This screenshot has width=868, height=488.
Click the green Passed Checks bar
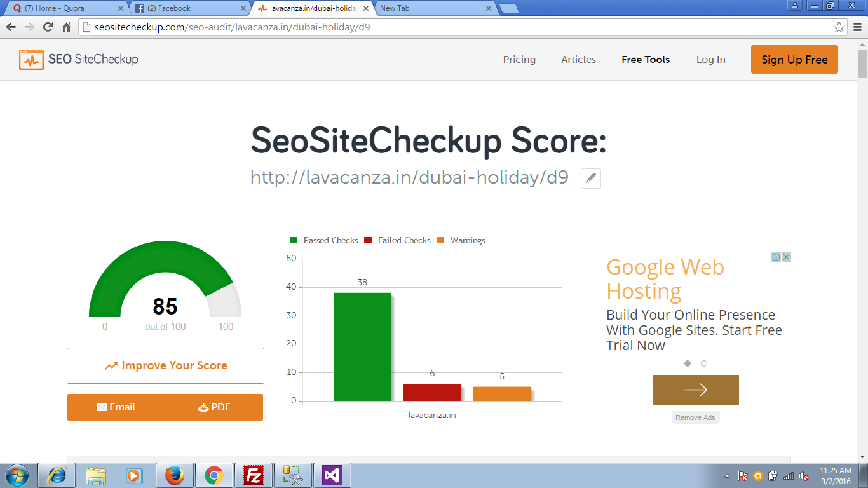tap(362, 347)
